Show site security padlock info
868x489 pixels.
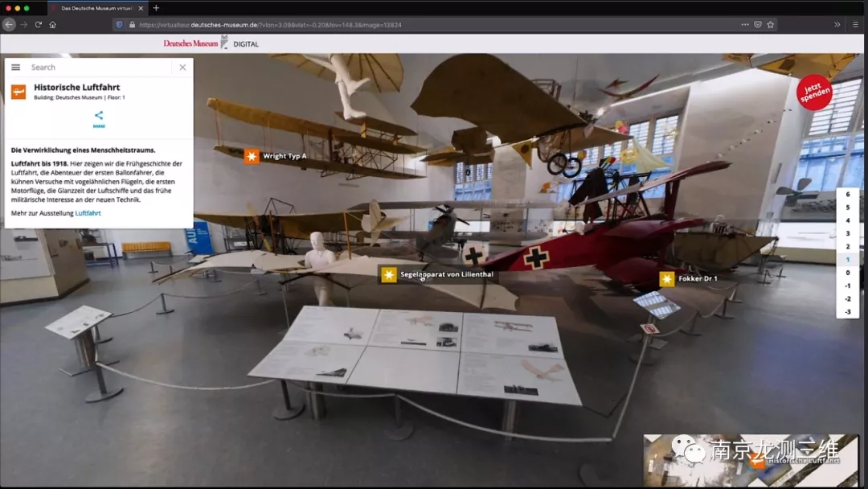(132, 24)
